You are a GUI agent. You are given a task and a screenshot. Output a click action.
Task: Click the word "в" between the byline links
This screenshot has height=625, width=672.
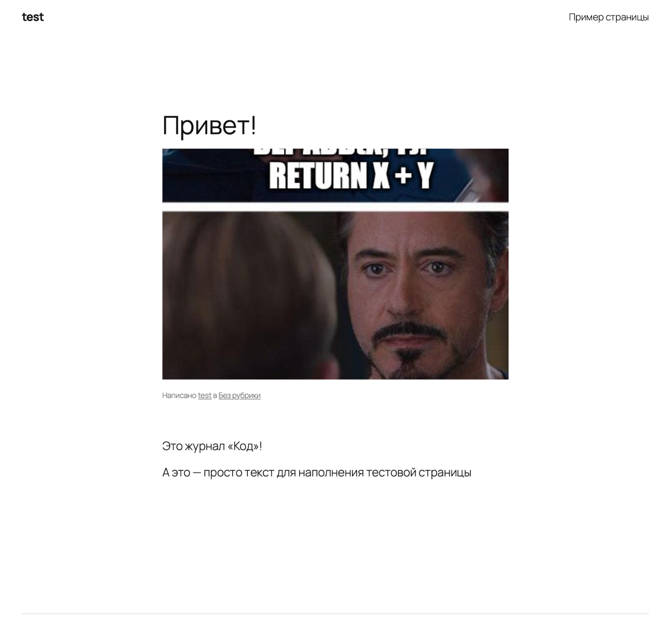click(214, 395)
